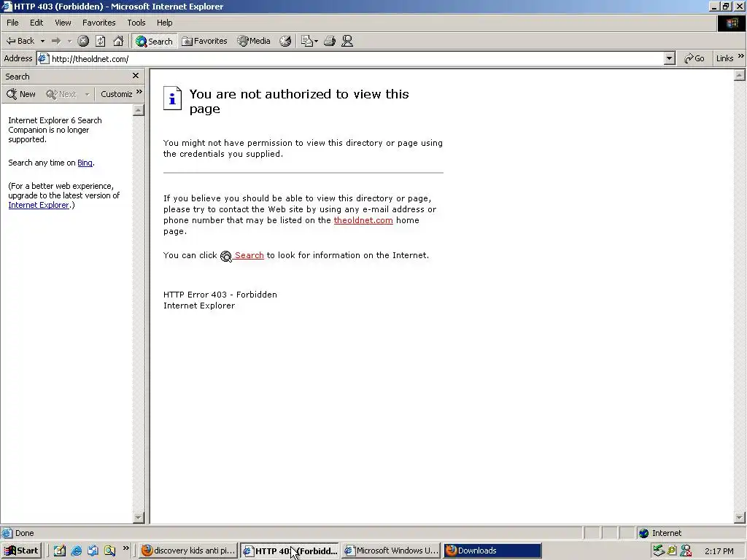The image size is (747, 560).
Task: Open the Forward history dropdown arrow
Action: tap(69, 41)
